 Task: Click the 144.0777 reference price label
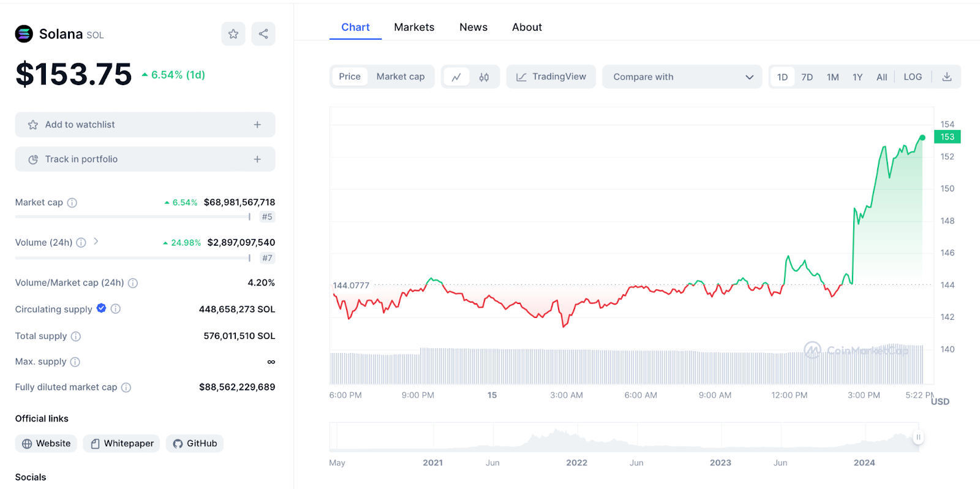point(351,286)
